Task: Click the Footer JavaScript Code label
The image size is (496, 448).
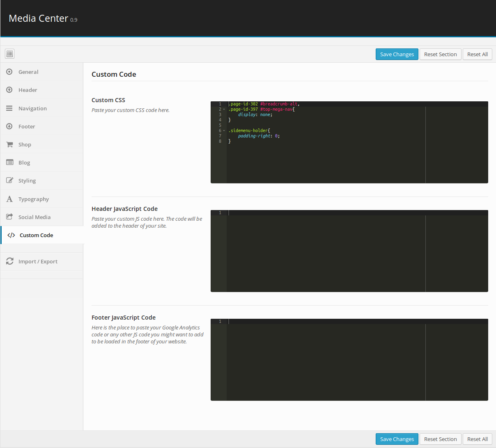Action: [124, 318]
